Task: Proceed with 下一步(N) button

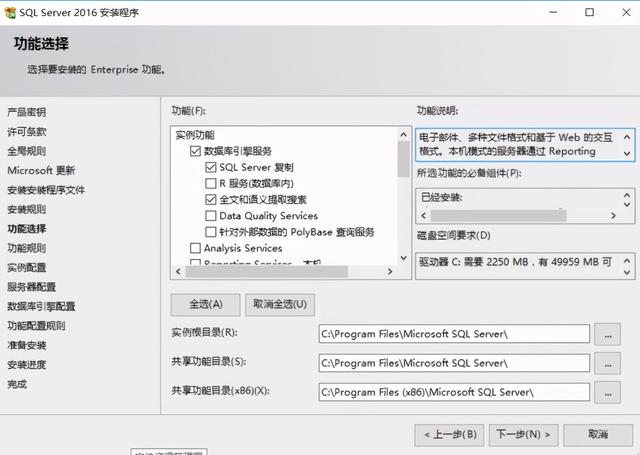Action: [x=523, y=435]
